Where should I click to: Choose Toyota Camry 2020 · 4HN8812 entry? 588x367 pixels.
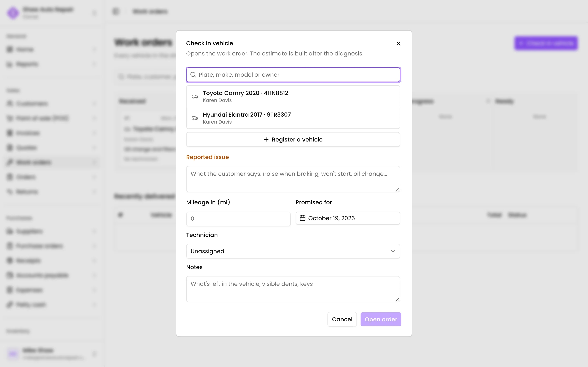click(293, 96)
